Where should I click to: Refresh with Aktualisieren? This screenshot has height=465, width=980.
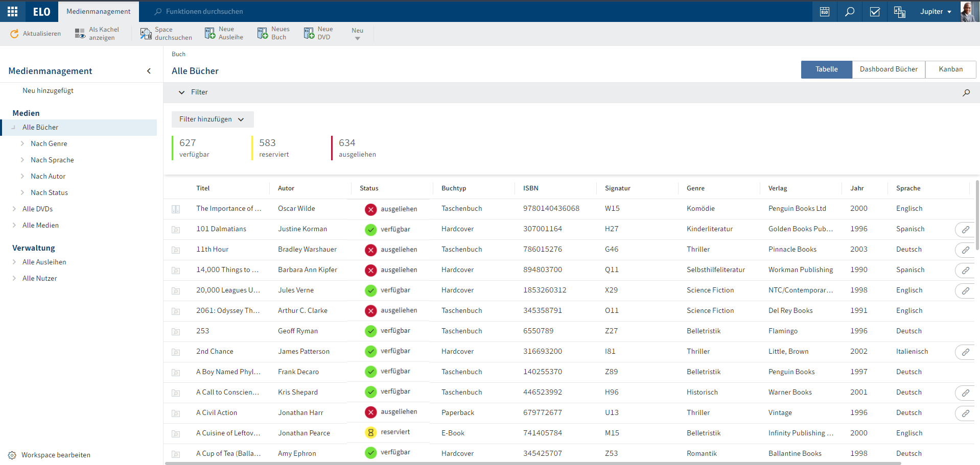click(35, 34)
